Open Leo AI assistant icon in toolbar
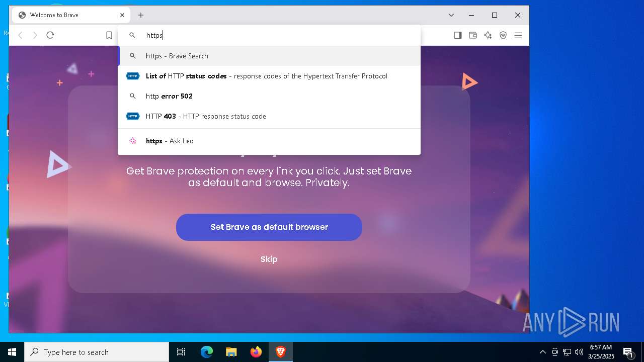This screenshot has width=644, height=362. [x=488, y=35]
